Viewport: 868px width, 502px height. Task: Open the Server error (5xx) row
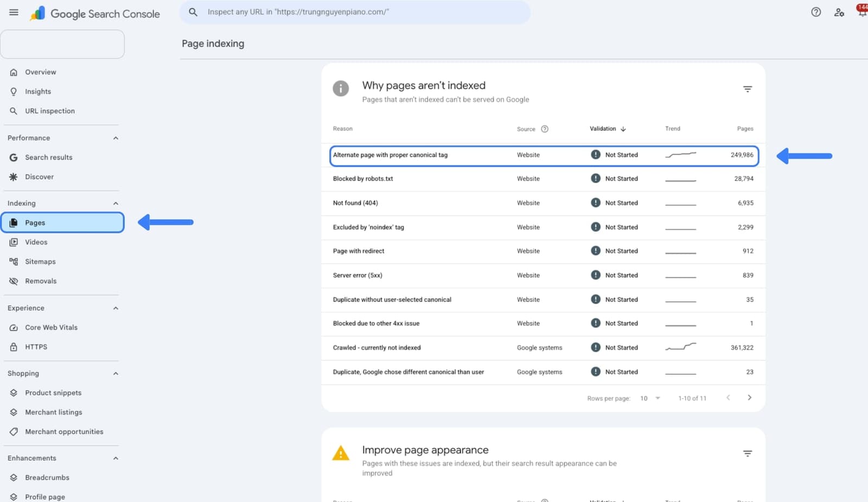point(544,275)
